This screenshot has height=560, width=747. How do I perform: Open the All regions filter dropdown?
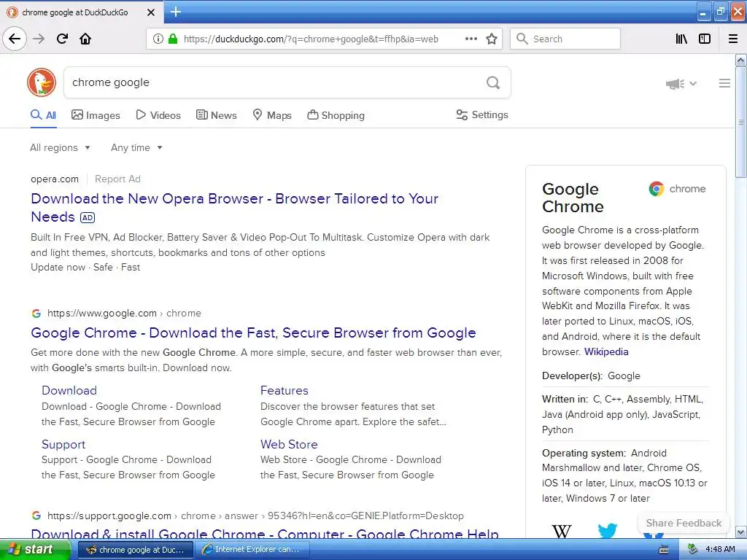coord(60,147)
